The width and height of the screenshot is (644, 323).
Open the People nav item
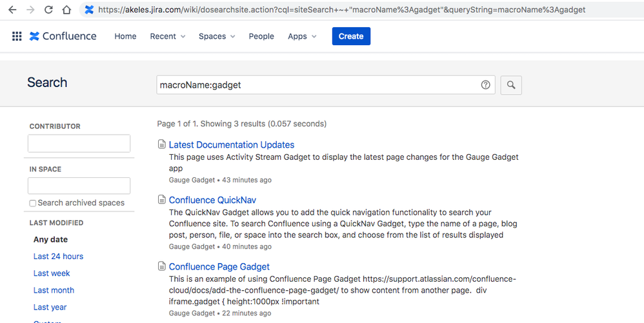261,36
